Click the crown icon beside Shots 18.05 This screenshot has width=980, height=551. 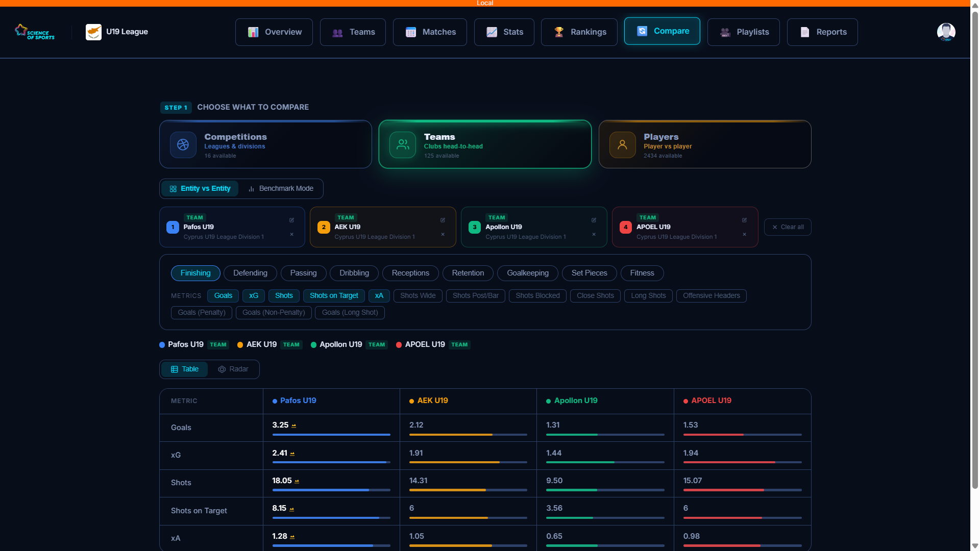297,481
